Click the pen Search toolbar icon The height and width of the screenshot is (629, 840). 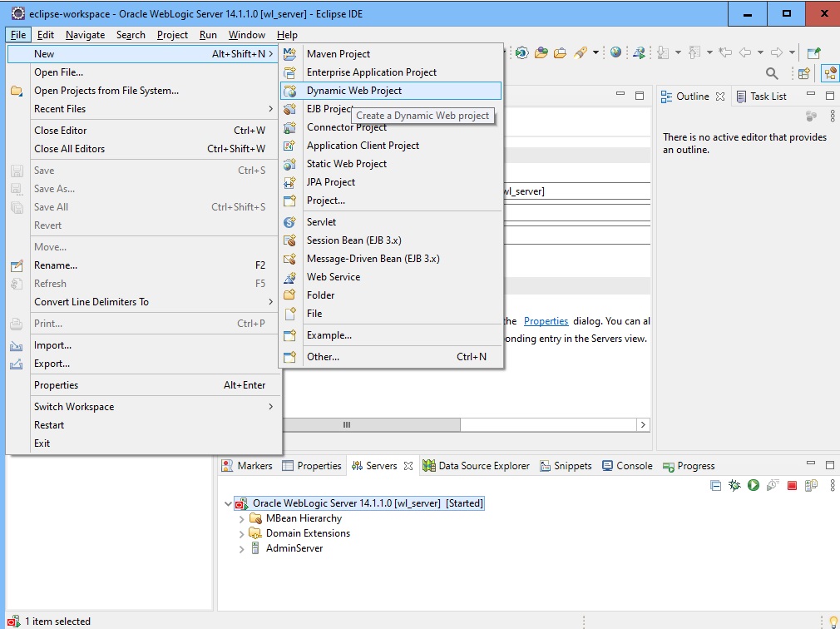coord(581,52)
